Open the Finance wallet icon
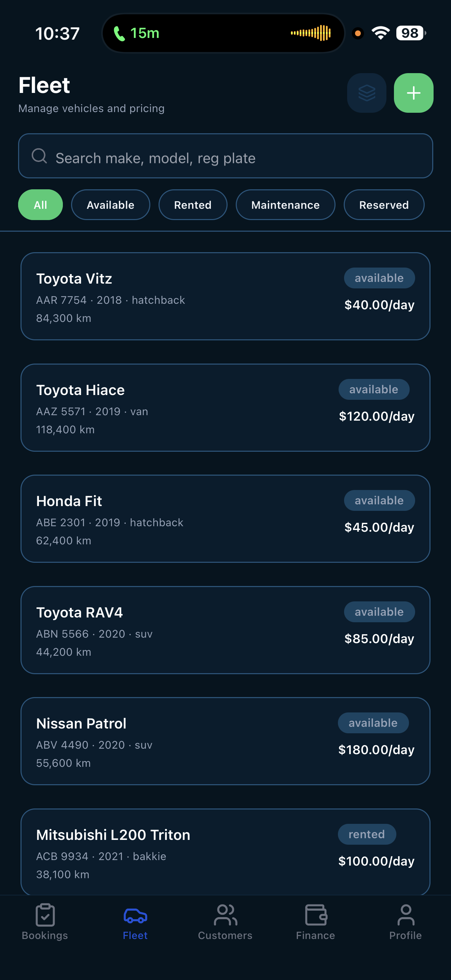This screenshot has height=980, width=451. pyautogui.click(x=316, y=915)
